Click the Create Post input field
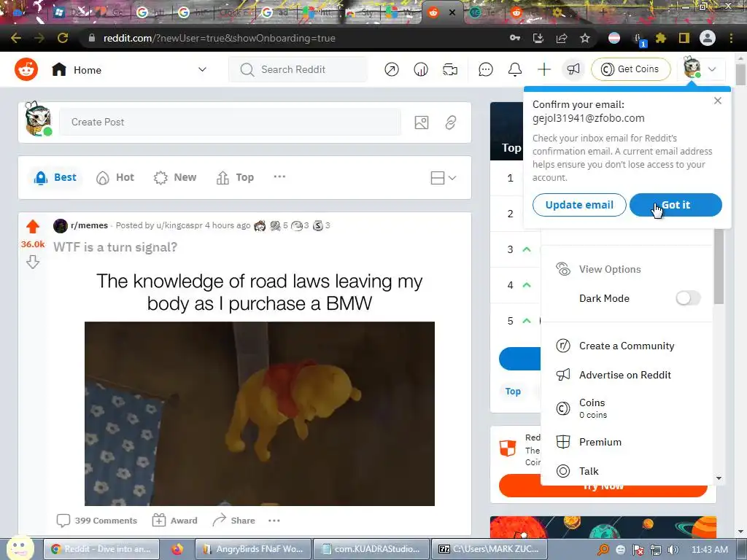Viewport: 747px width, 560px height. click(x=230, y=122)
